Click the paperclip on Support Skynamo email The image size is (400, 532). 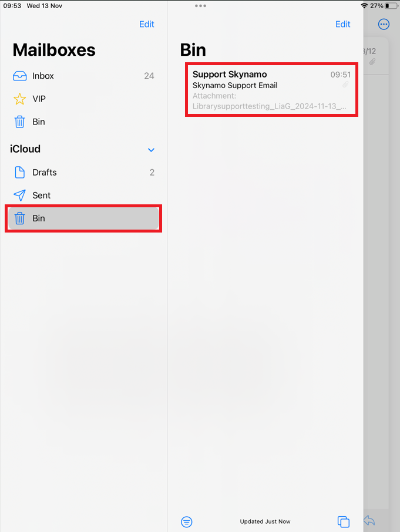[346, 85]
